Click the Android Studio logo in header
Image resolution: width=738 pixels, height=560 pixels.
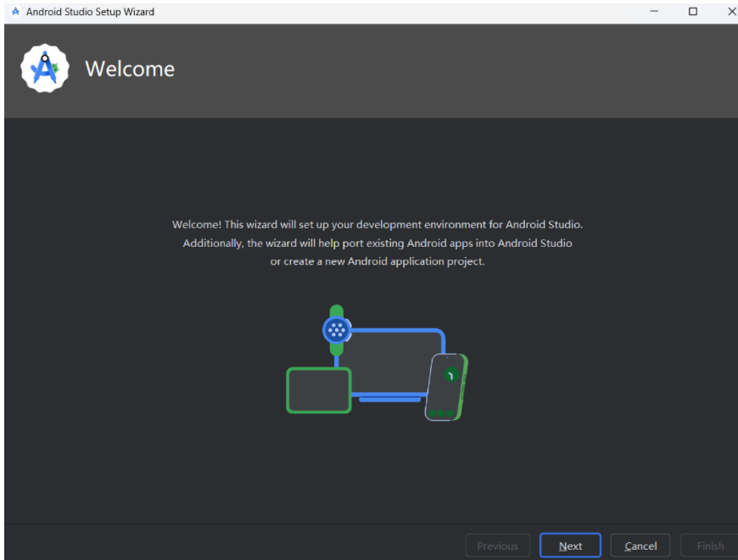click(x=45, y=69)
